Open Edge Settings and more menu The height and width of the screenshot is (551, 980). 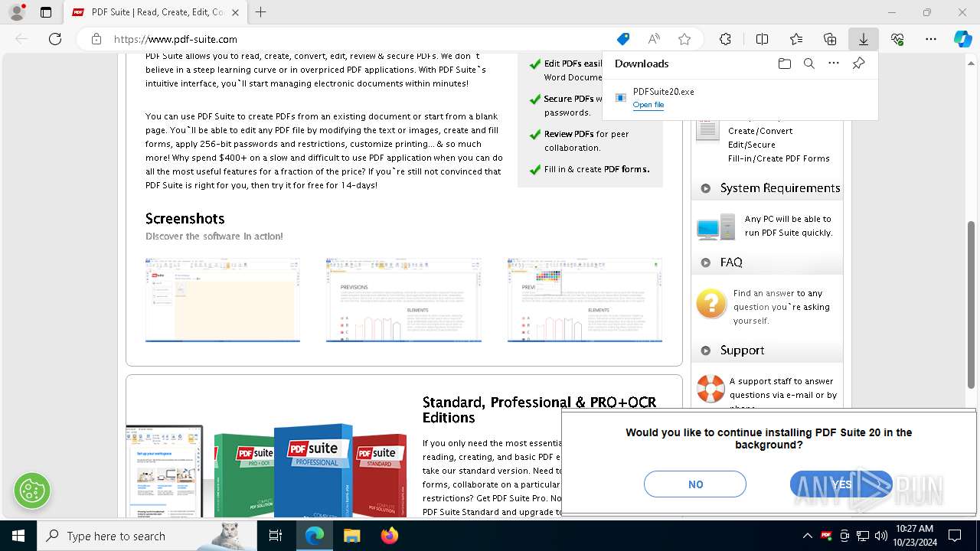tap(931, 39)
